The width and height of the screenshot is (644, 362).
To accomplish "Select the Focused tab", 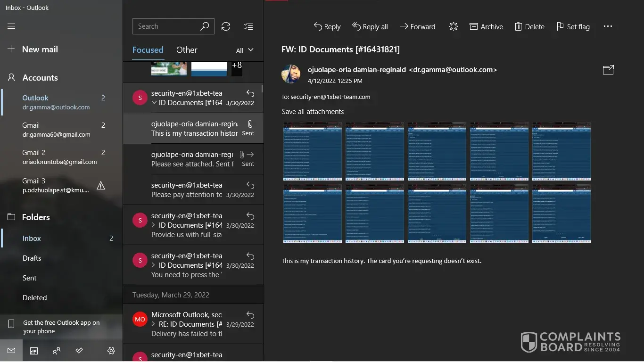I will (148, 50).
